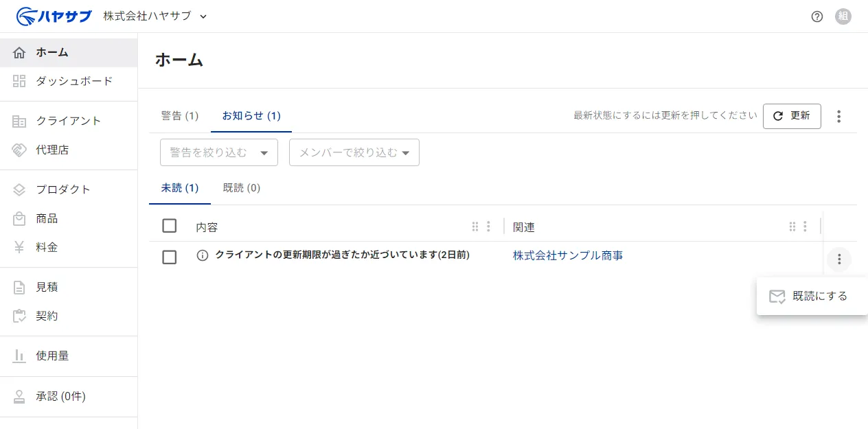Click the クライアントの更新期限 notification text
This screenshot has height=429, width=868.
(343, 255)
